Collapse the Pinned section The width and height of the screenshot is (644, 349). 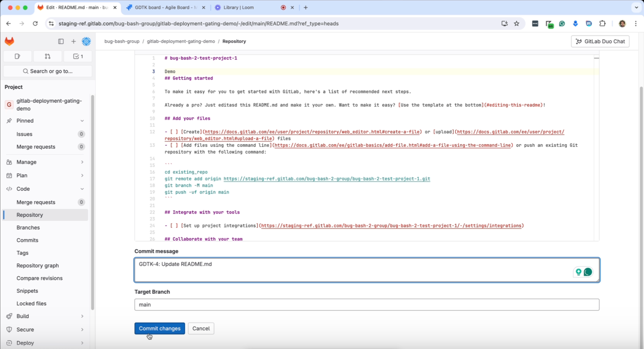click(82, 121)
